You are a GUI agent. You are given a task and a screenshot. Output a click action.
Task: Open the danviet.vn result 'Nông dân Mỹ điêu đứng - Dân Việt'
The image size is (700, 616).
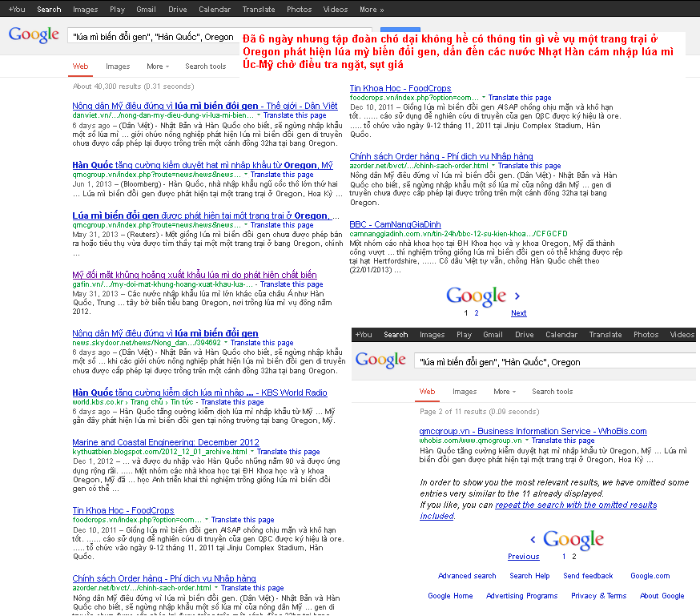(205, 106)
